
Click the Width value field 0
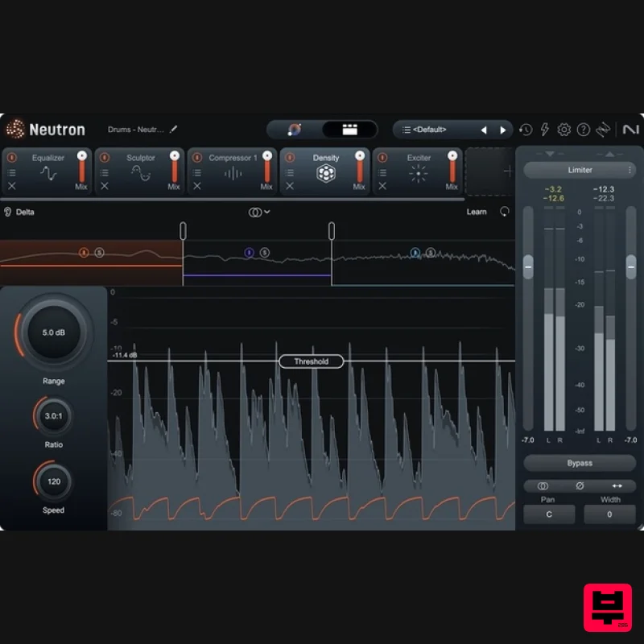pos(609,514)
